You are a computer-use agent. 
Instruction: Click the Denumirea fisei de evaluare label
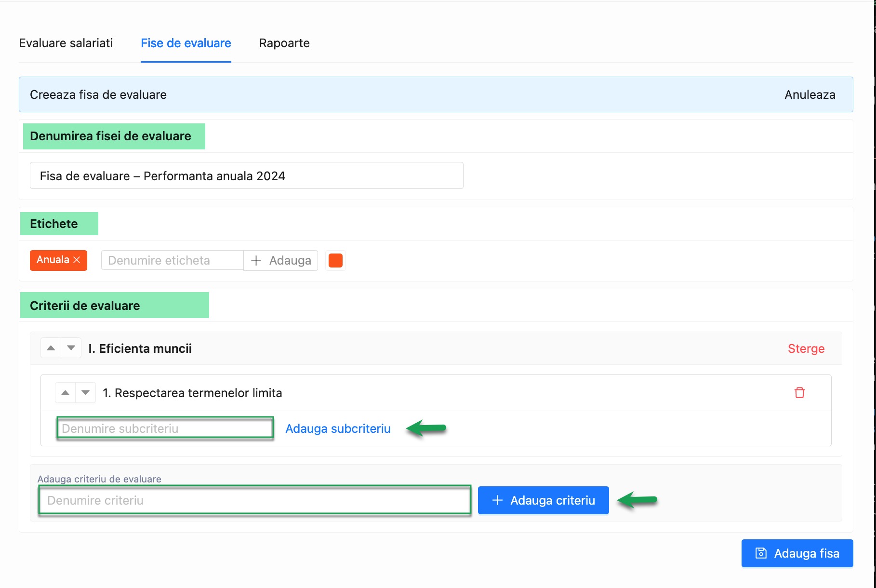click(x=110, y=136)
